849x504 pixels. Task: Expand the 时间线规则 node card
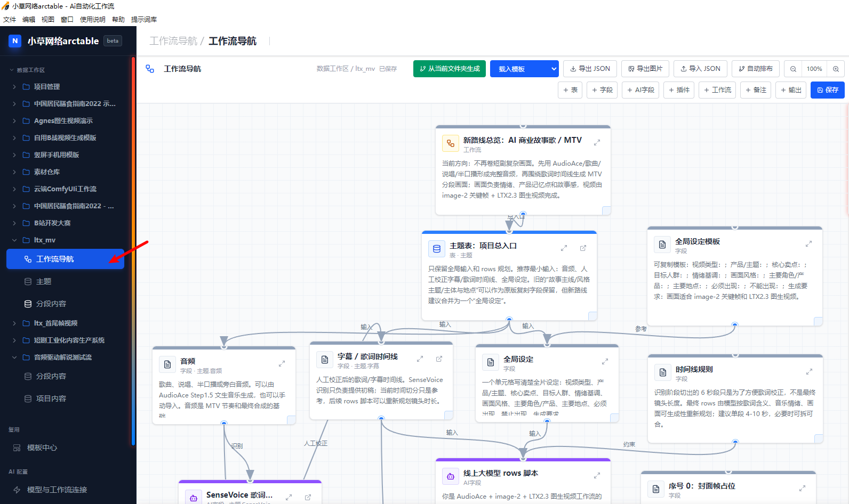[809, 371]
